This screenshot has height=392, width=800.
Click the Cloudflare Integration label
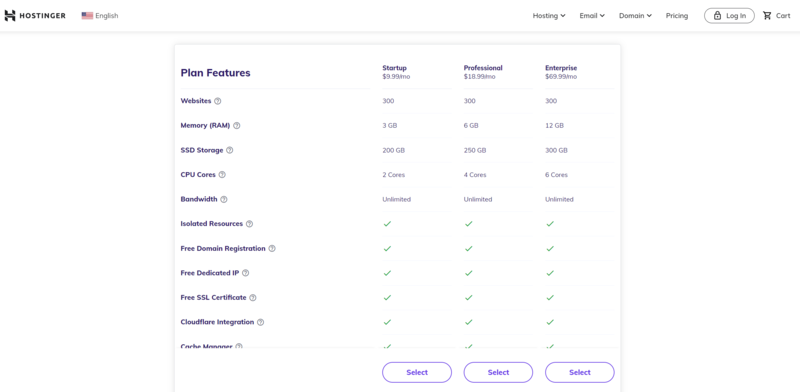coord(217,322)
